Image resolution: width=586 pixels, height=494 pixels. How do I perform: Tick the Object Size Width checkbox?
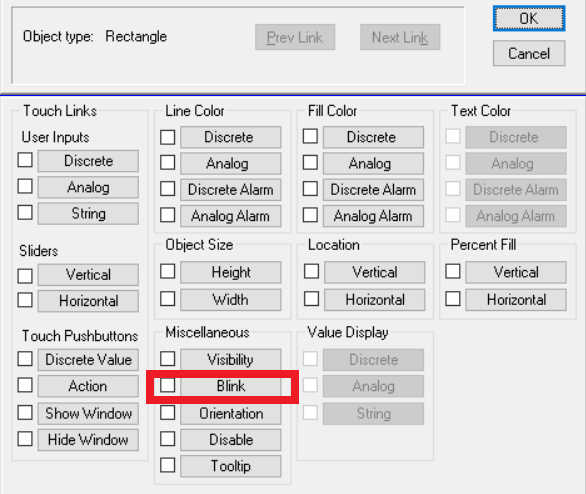(167, 299)
